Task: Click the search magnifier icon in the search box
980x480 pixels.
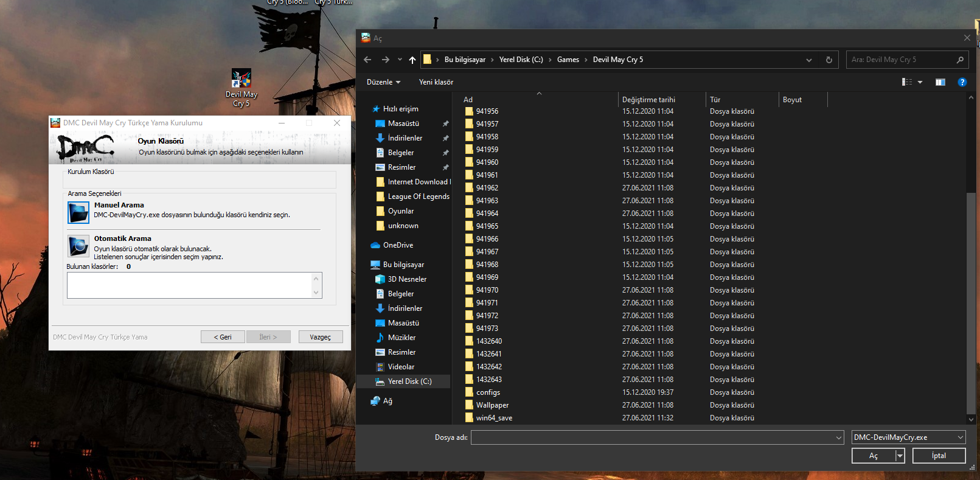Action: pyautogui.click(x=960, y=60)
